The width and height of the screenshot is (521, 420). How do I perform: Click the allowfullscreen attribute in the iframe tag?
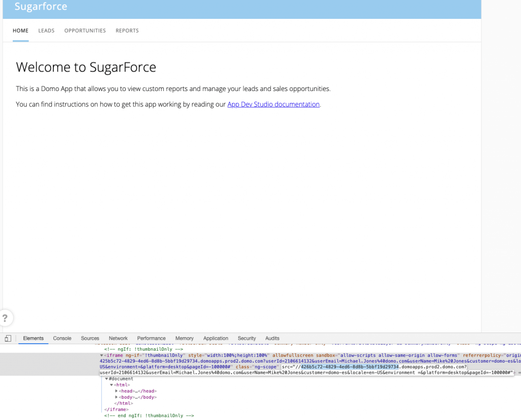tap(293, 355)
